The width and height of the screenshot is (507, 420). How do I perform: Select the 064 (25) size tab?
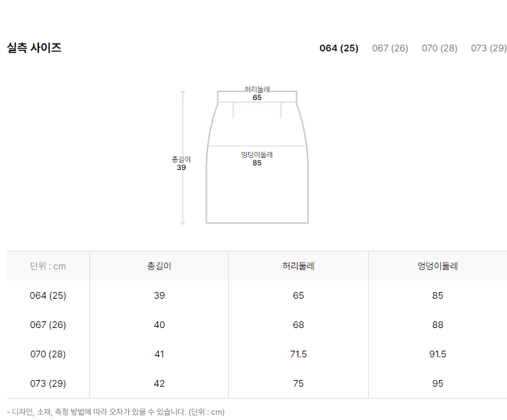pyautogui.click(x=339, y=48)
